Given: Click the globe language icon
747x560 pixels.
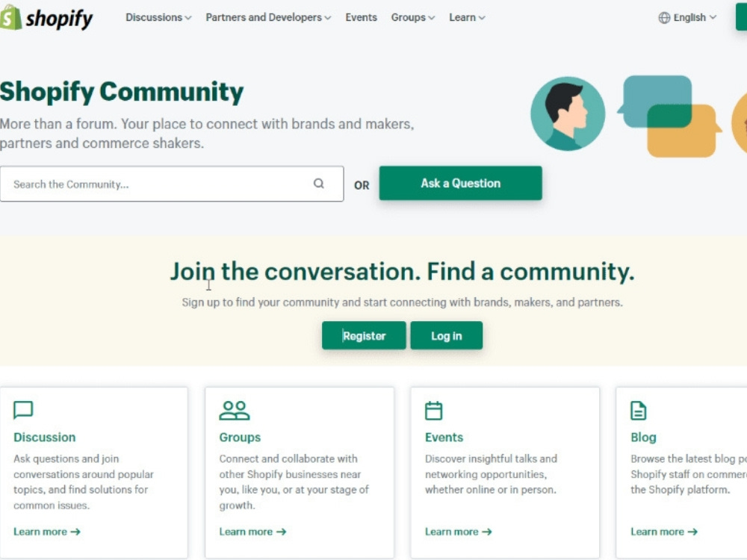Looking at the screenshot, I should point(664,18).
